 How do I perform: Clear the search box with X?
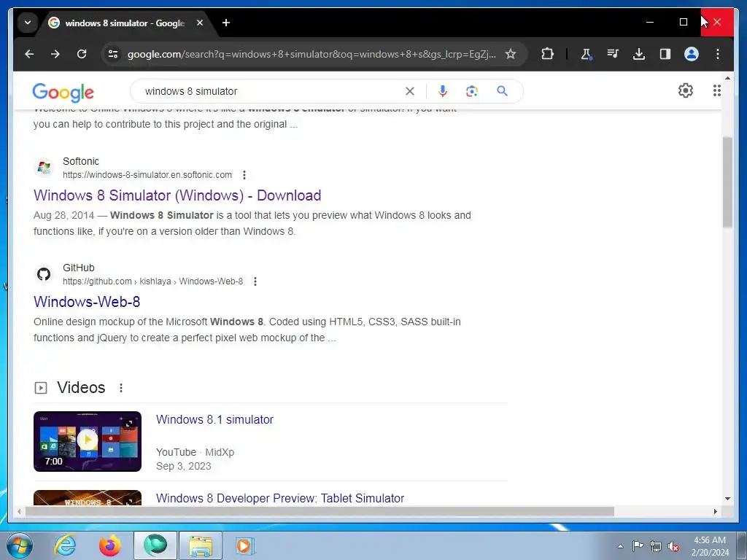click(410, 91)
